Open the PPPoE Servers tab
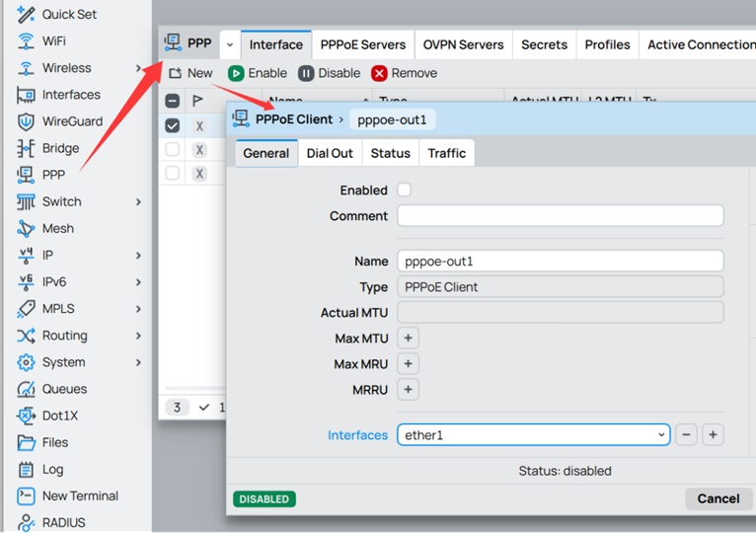Image resolution: width=756 pixels, height=533 pixels. (x=362, y=44)
